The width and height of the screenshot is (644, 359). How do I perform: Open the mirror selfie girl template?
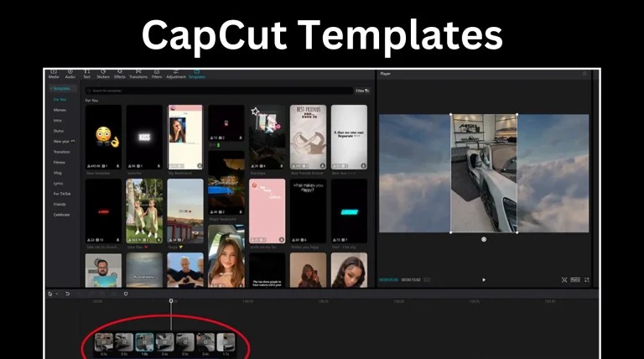click(x=308, y=270)
